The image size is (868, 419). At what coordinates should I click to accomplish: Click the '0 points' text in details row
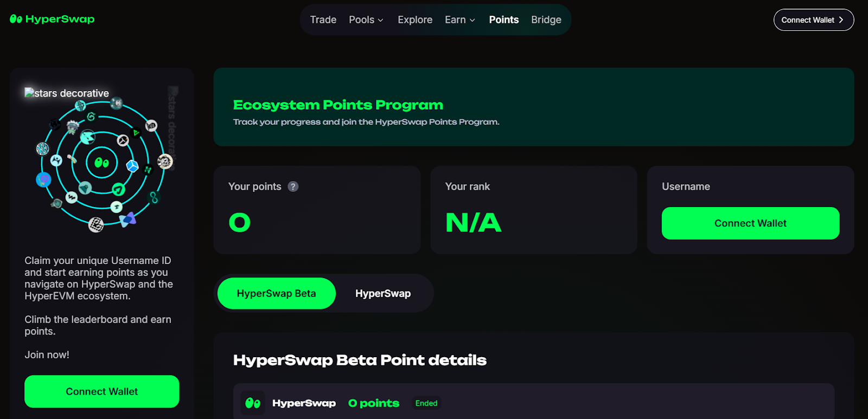[374, 403]
